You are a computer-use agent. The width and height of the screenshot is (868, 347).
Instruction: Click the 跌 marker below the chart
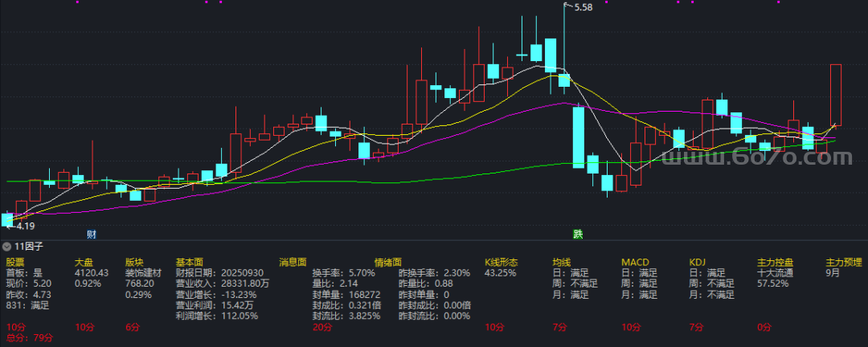pyautogui.click(x=577, y=235)
